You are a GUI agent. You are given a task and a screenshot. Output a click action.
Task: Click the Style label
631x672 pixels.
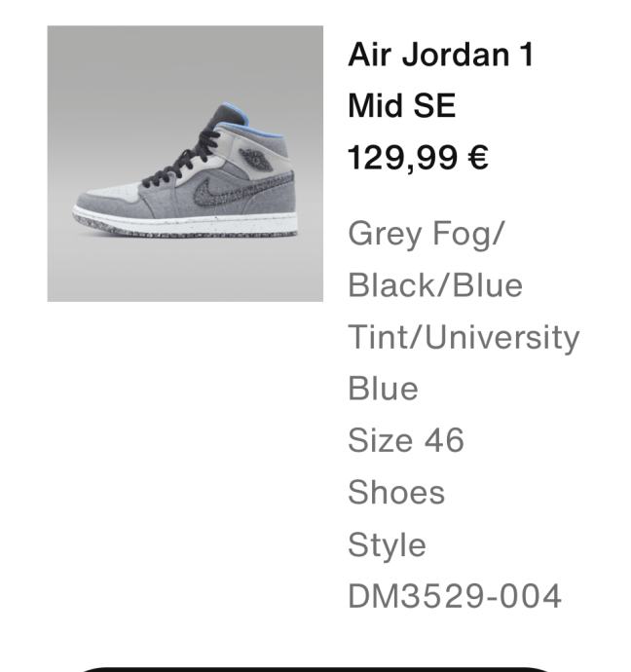coord(387,545)
